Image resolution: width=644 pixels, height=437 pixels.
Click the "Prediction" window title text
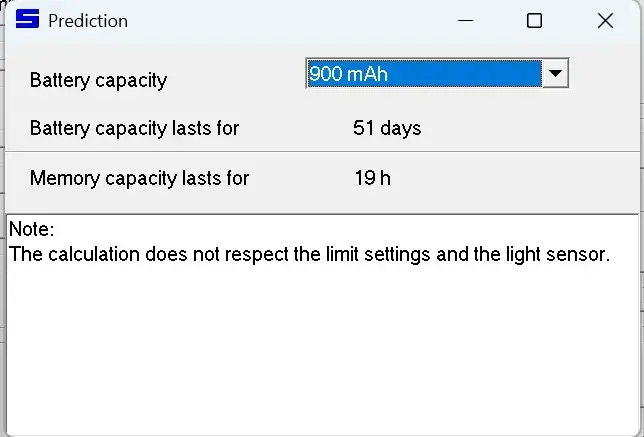tap(88, 20)
